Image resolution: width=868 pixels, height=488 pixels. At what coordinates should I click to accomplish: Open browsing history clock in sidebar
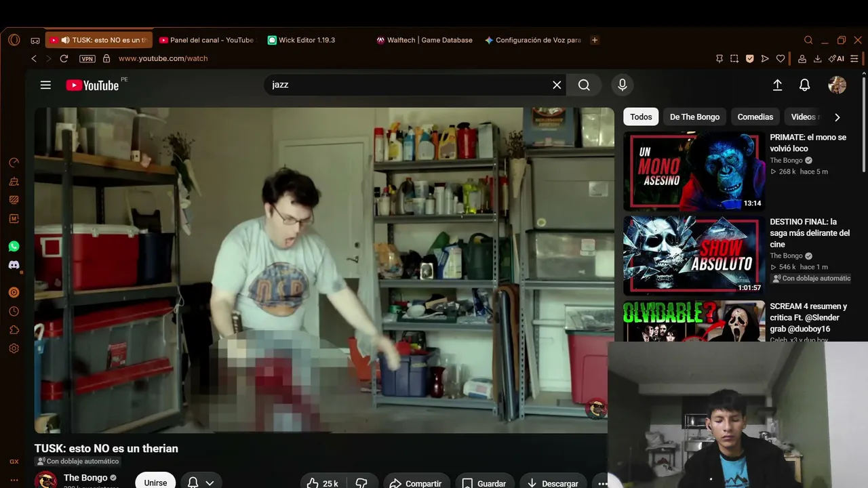(x=14, y=312)
